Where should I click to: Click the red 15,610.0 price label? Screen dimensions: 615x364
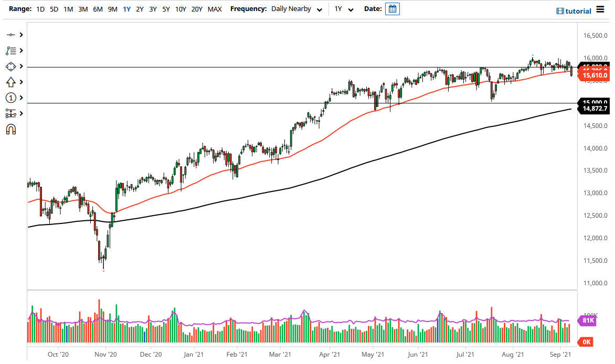pyautogui.click(x=595, y=75)
